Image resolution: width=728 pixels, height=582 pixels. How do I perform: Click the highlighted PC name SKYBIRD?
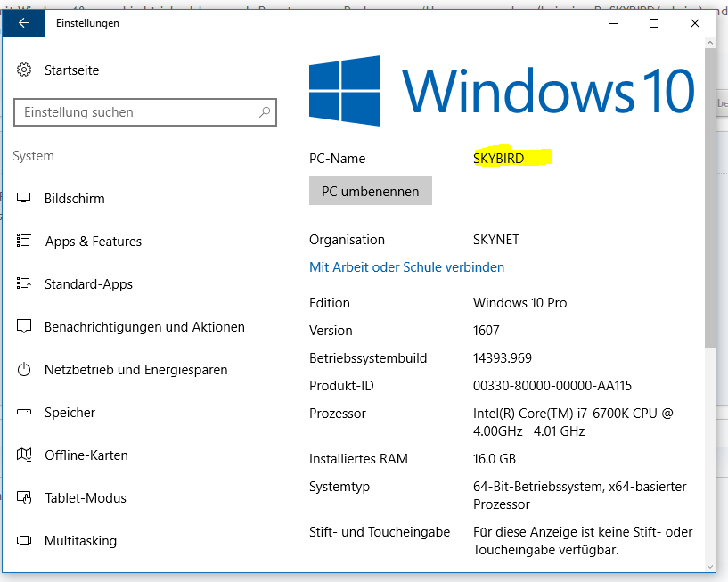coord(499,159)
